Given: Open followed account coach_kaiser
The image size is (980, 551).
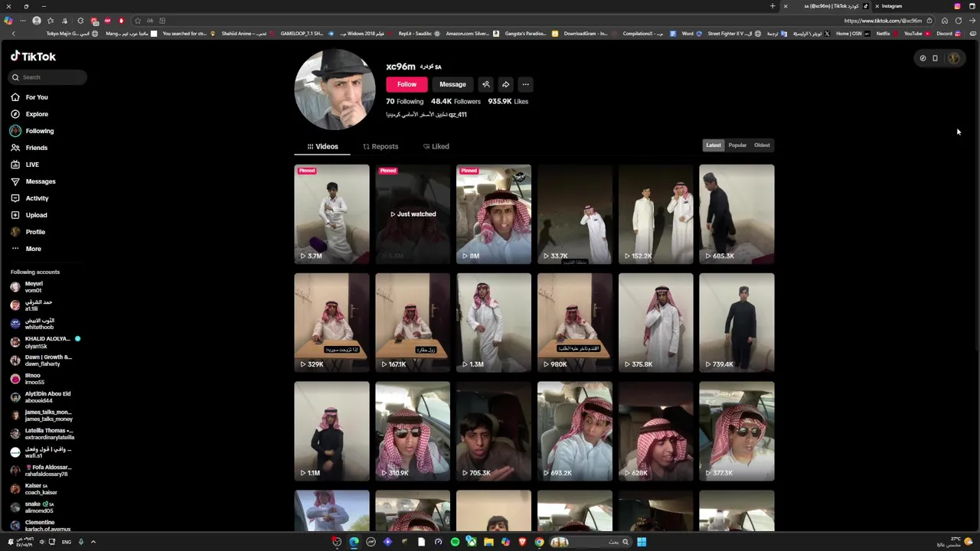Looking at the screenshot, I should click(34, 489).
